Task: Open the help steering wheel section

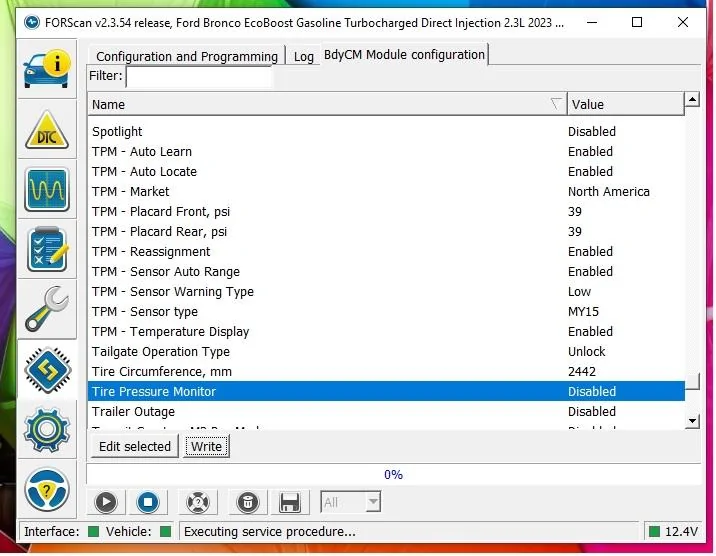Action: (x=47, y=490)
